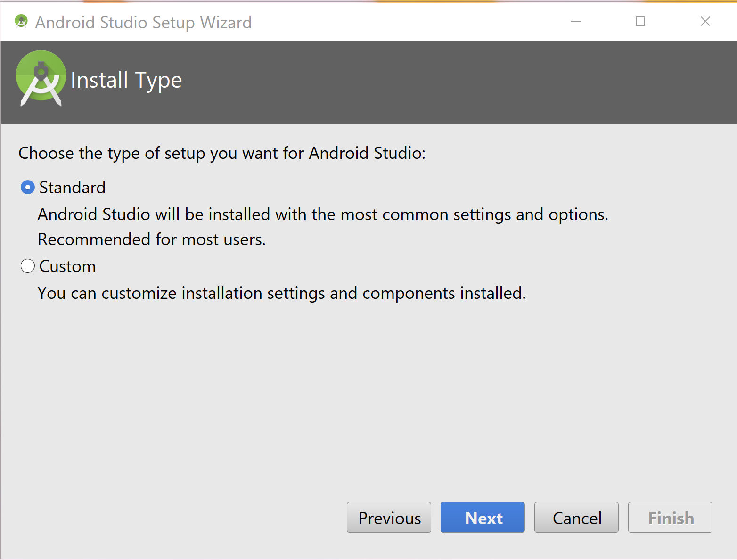Cancel the setup wizard
The image size is (737, 560).
(x=576, y=518)
